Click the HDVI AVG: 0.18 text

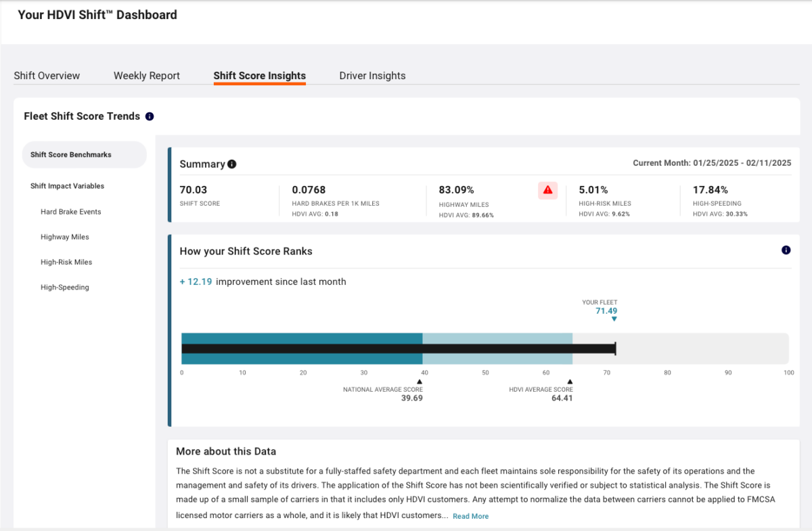point(315,214)
